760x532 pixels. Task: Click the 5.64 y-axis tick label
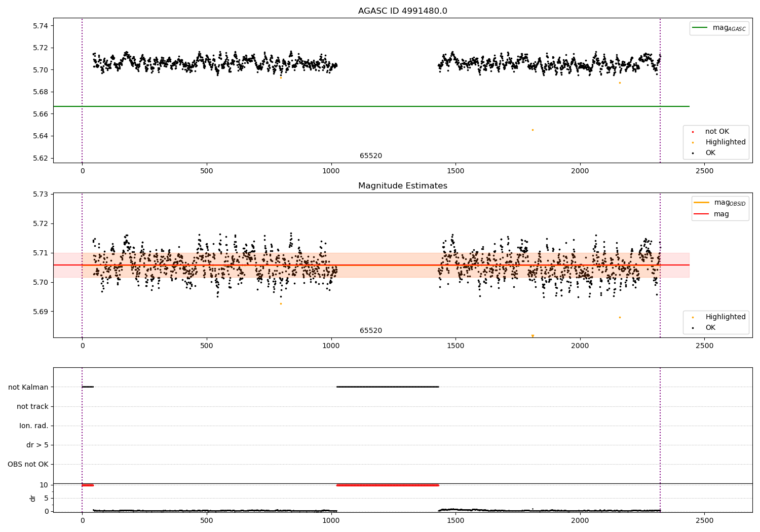point(40,136)
